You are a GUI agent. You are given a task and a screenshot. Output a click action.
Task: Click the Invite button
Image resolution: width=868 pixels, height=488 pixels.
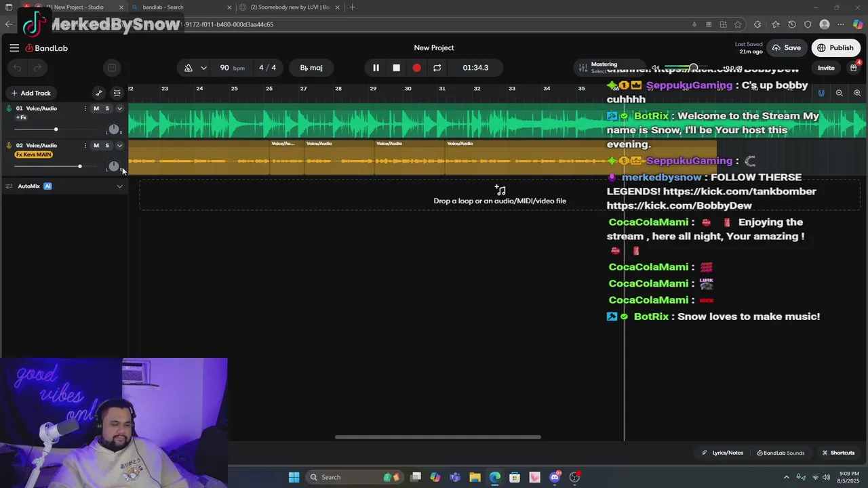click(x=826, y=68)
